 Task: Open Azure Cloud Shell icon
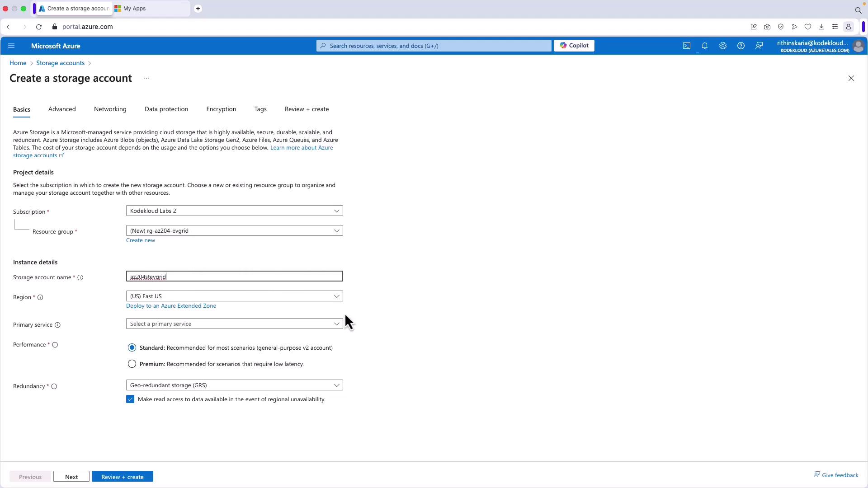tap(686, 46)
